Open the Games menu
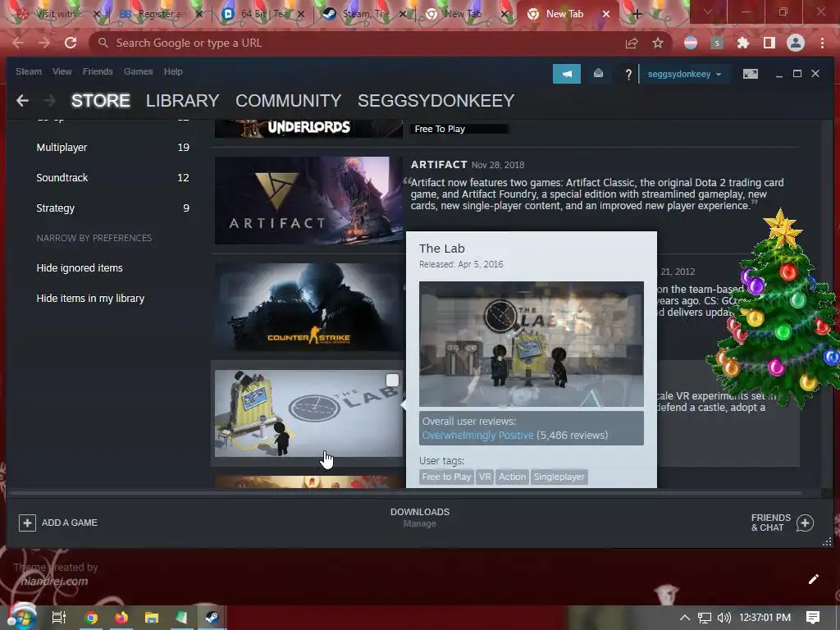The width and height of the screenshot is (840, 630). [138, 72]
